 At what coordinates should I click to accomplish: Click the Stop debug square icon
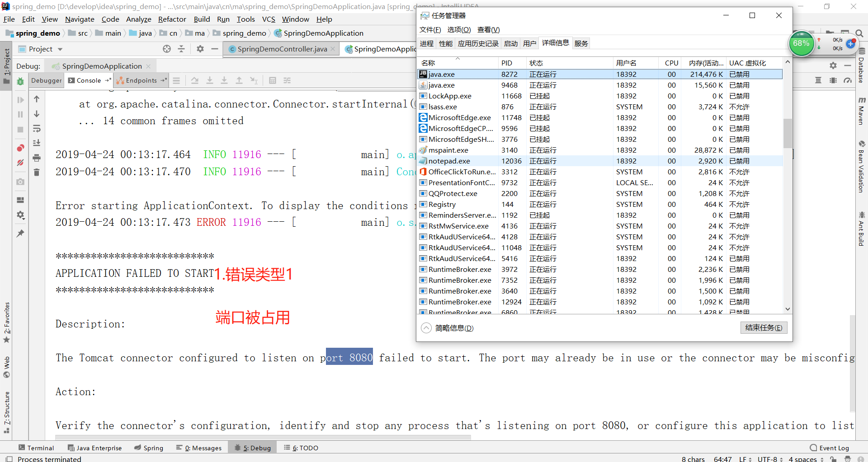(x=20, y=130)
